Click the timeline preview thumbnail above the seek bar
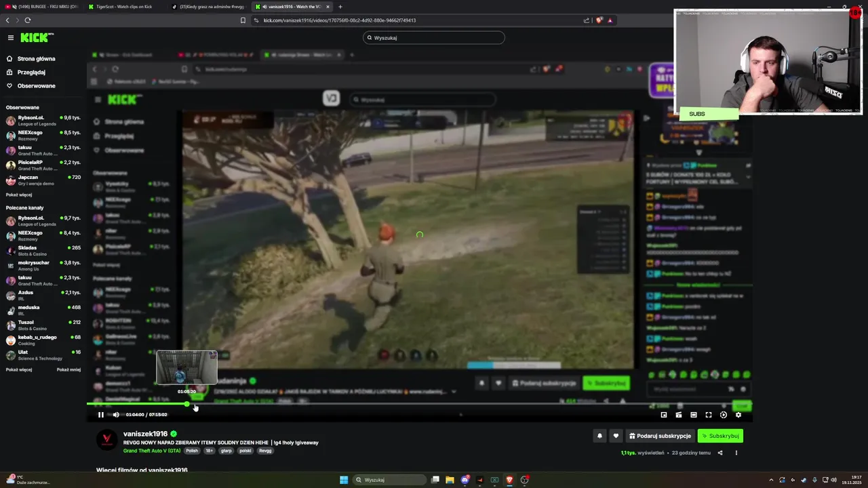This screenshot has width=868, height=488. pyautogui.click(x=186, y=367)
